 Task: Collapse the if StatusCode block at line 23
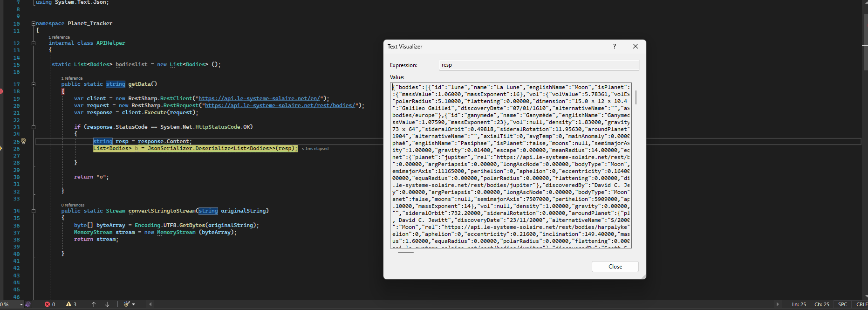click(34, 127)
